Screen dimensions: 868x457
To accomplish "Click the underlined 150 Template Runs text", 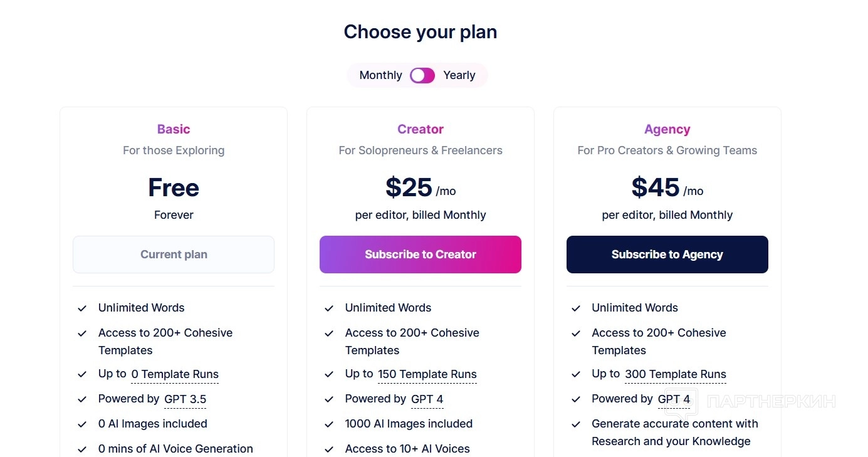I will click(427, 374).
